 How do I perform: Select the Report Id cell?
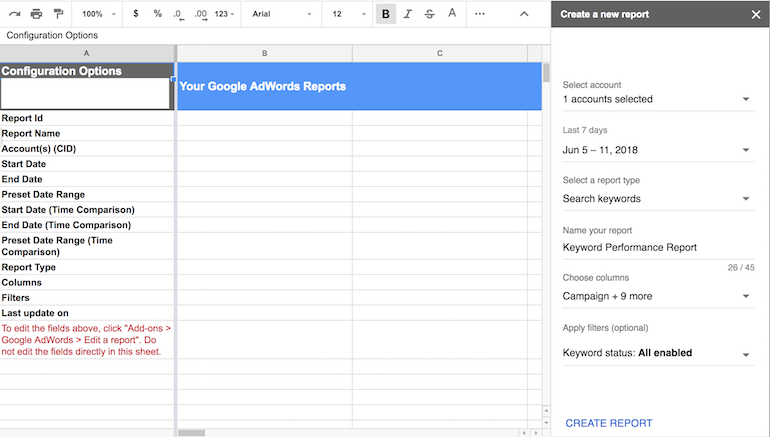click(x=87, y=118)
